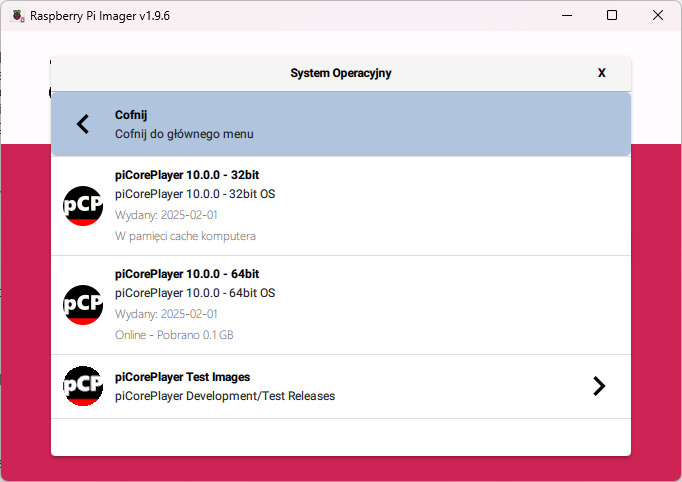Image resolution: width=682 pixels, height=482 pixels.
Task: Click the System Operacyjny dialog header
Action: click(x=340, y=73)
